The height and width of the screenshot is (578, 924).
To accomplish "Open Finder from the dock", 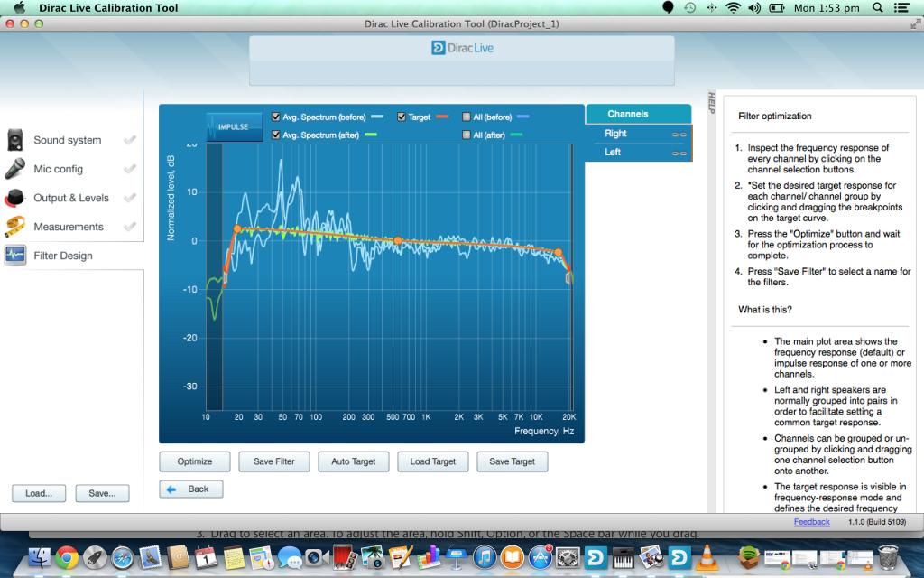I will [x=40, y=557].
